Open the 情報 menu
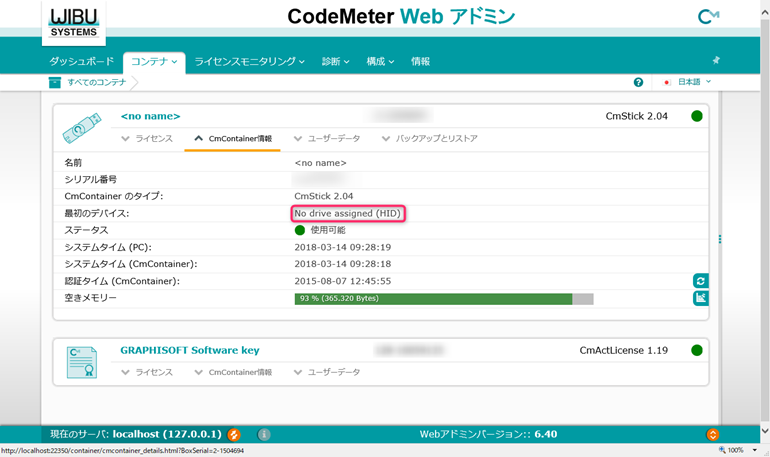The width and height of the screenshot is (770, 457). tap(420, 61)
